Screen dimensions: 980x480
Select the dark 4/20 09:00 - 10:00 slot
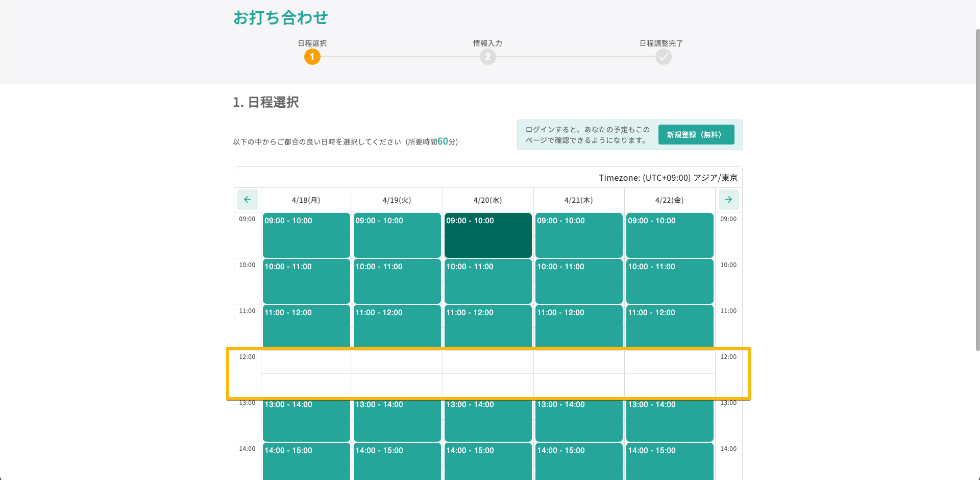[488, 235]
